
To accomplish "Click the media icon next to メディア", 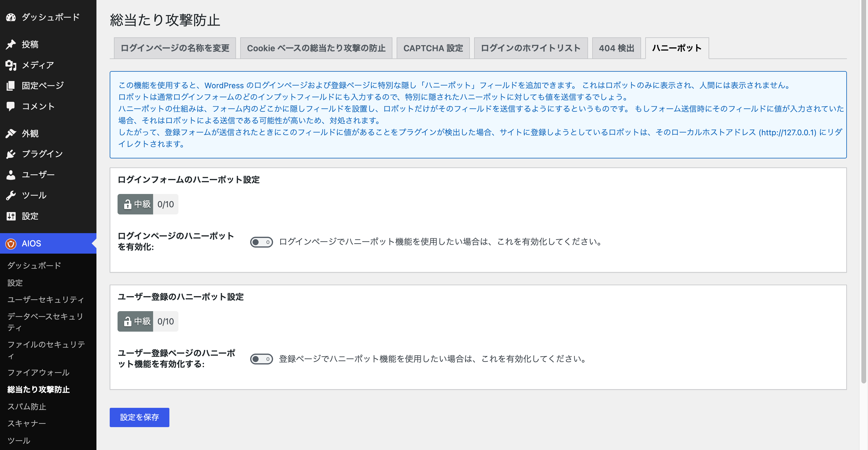I will tap(11, 65).
